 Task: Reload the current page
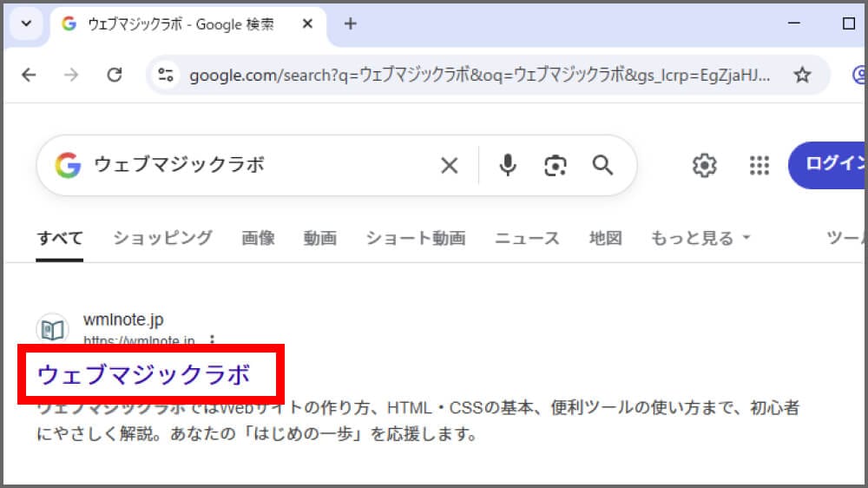pyautogui.click(x=114, y=76)
